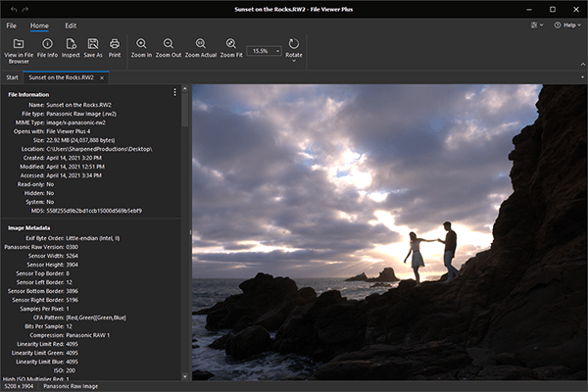Click the Sensor Height 3904 value

(x=72, y=265)
